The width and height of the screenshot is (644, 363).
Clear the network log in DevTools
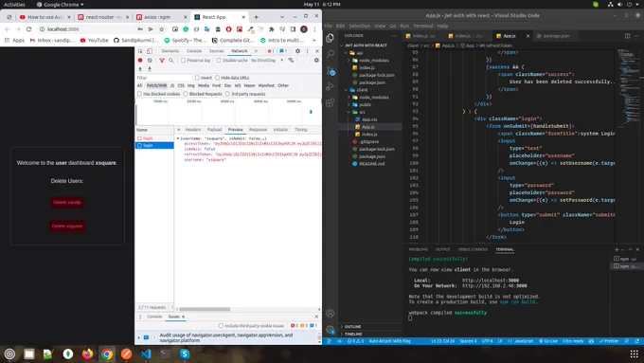[x=150, y=61]
